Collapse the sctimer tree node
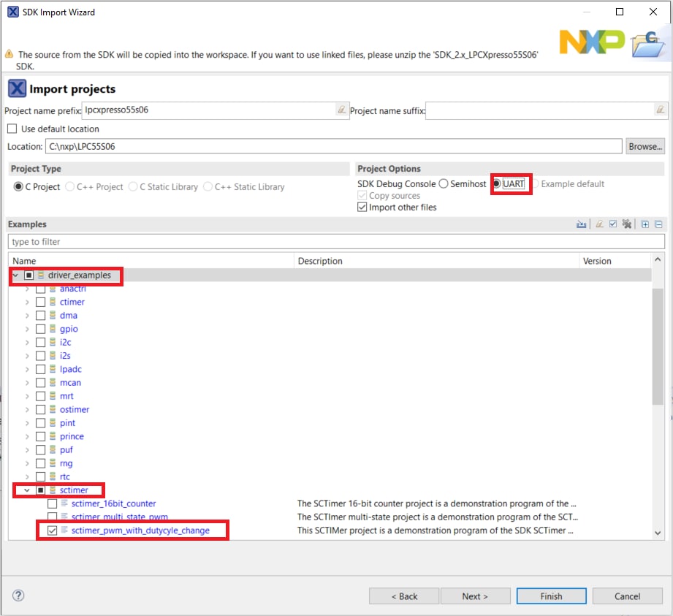 point(28,490)
